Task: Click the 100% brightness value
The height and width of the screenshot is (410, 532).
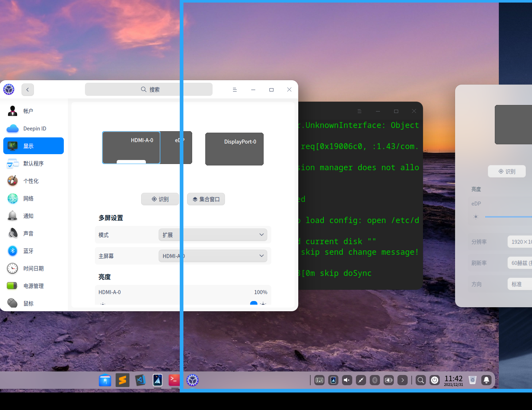Action: [x=261, y=292]
